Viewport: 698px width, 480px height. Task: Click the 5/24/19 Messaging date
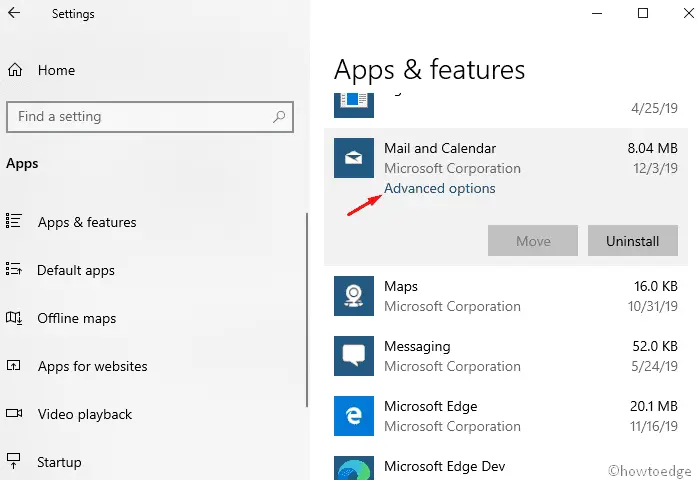[654, 366]
